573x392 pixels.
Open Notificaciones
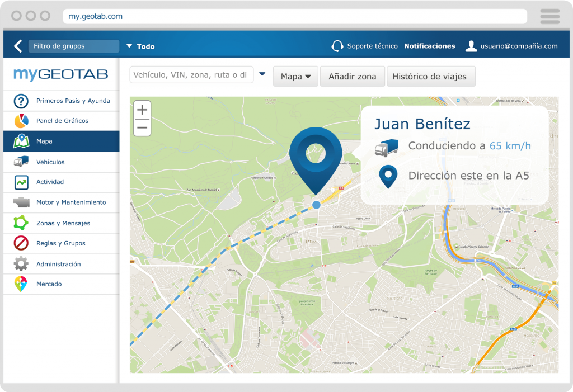pos(429,46)
